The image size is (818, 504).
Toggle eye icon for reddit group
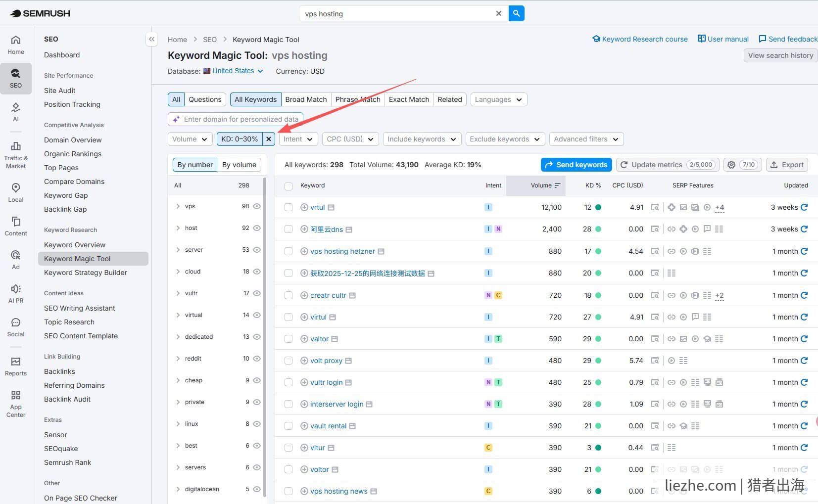click(257, 359)
